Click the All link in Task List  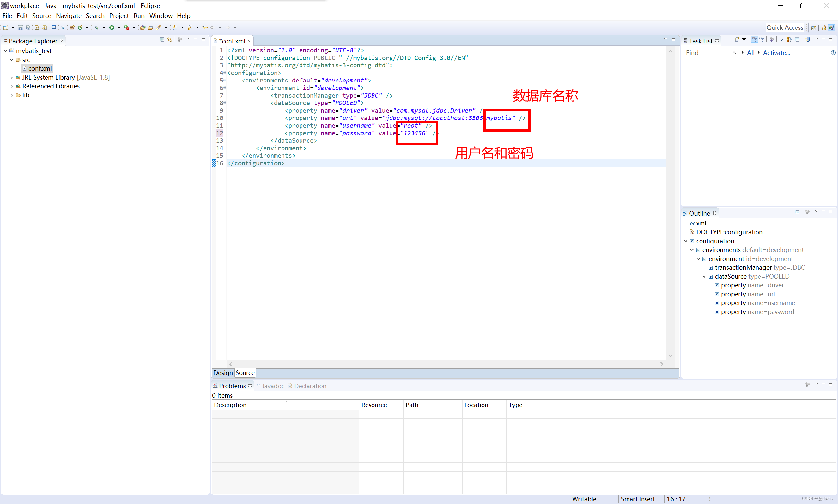coord(751,53)
